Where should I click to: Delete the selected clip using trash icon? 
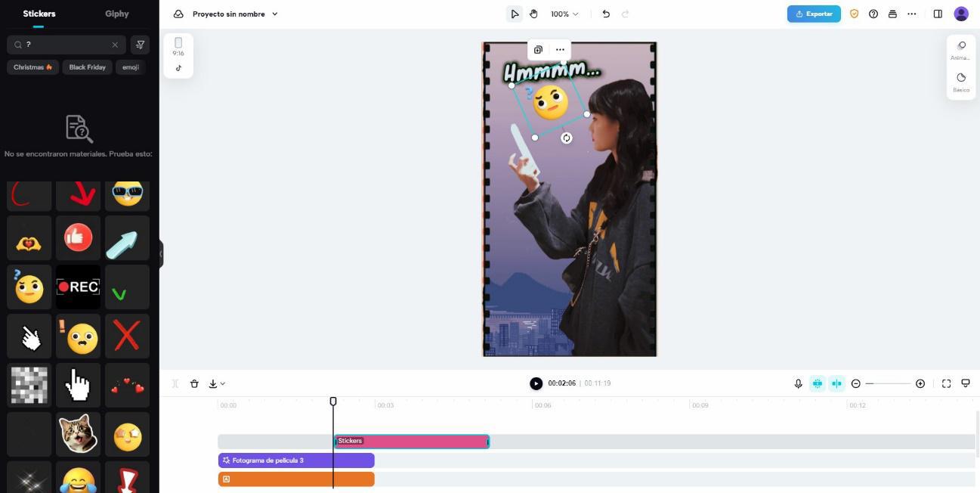coord(194,383)
